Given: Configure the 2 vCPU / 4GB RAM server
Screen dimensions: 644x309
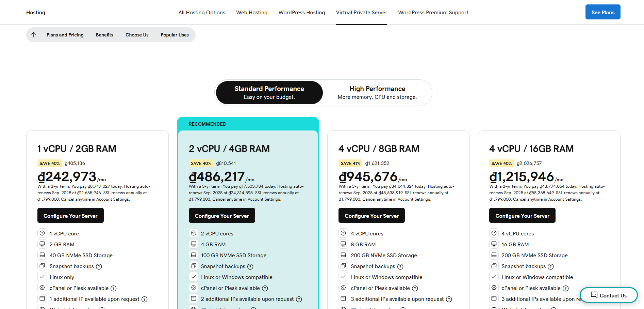Looking at the screenshot, I should pos(222,216).
